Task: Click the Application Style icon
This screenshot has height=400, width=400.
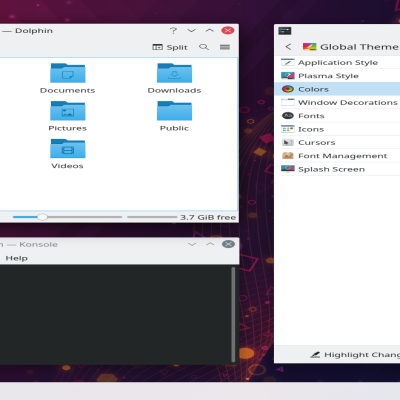Action: [288, 62]
